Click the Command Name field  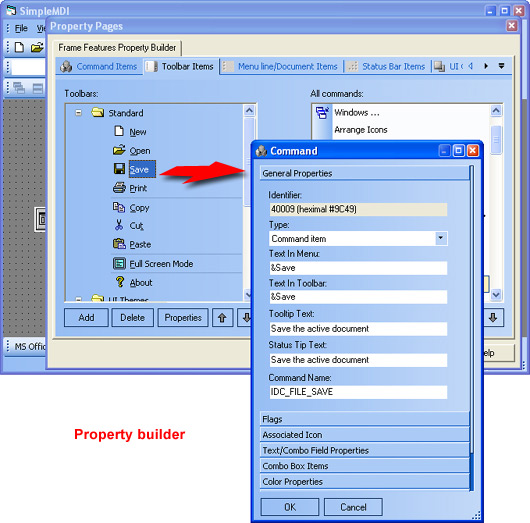(x=358, y=392)
